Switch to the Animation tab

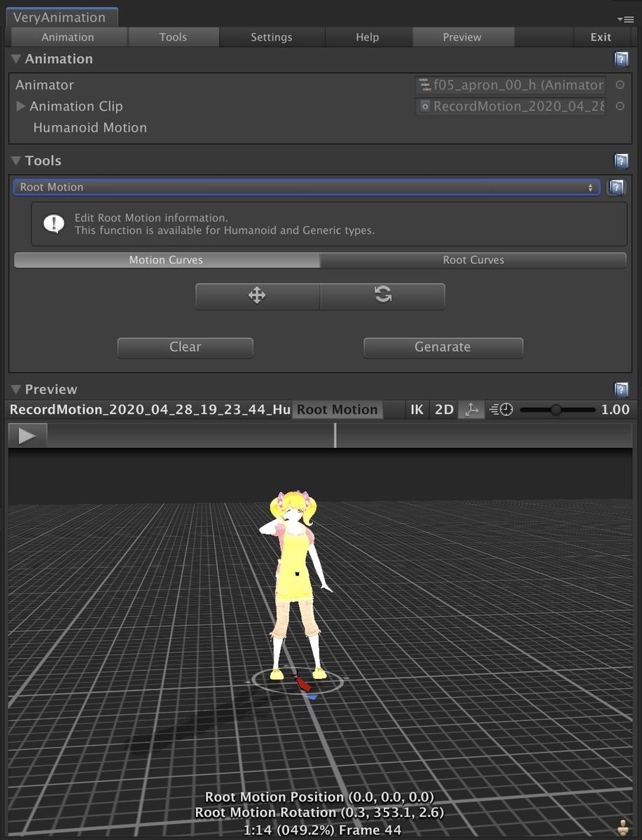pyautogui.click(x=68, y=37)
